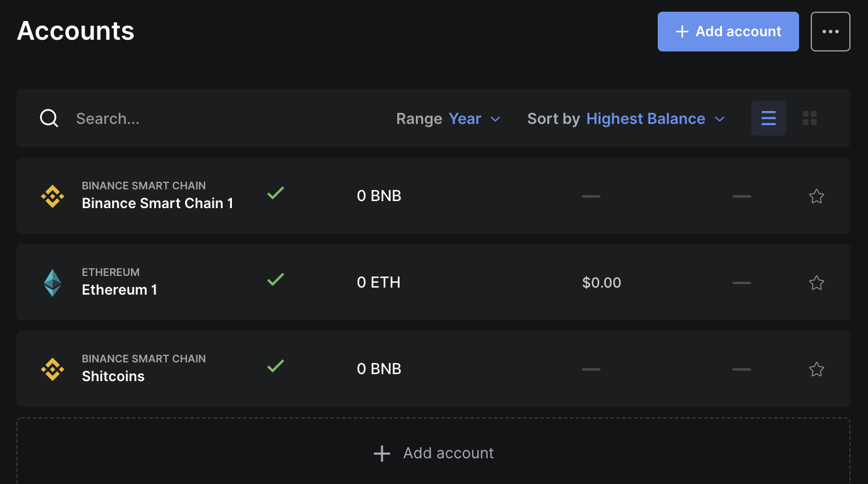
Task: Click green checkmark on Ethereum 1 row
Action: 276,280
